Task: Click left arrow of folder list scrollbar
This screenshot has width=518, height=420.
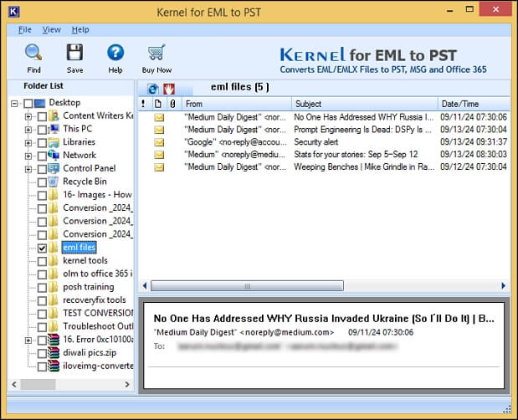Action: 14,384
